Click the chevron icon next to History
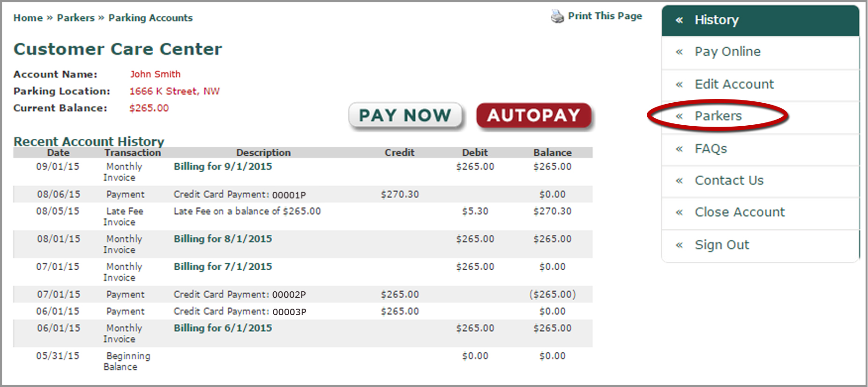868x387 pixels. (679, 20)
